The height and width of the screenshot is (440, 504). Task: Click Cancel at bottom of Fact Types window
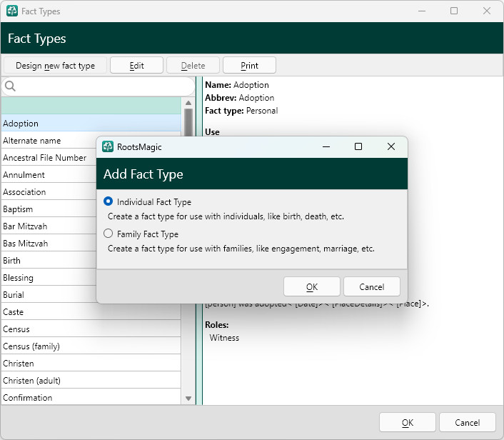(x=468, y=422)
